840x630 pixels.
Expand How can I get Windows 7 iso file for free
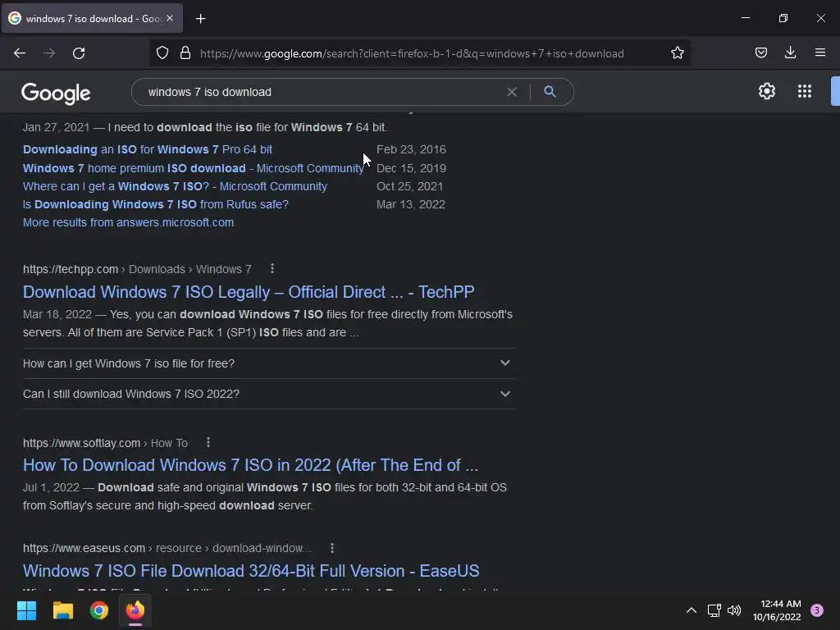pyautogui.click(x=268, y=363)
